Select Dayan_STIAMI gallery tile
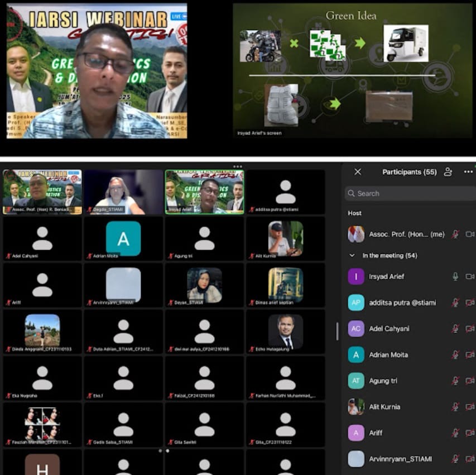The width and height of the screenshot is (476, 475). click(204, 285)
